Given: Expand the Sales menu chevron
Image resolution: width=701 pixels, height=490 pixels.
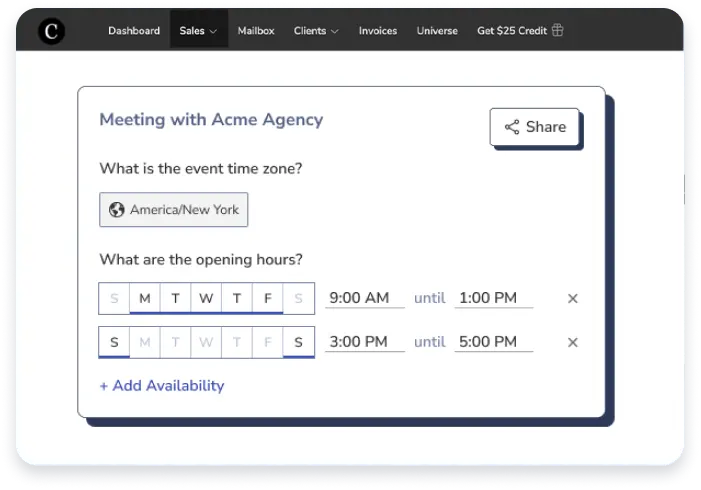Looking at the screenshot, I should click(213, 31).
